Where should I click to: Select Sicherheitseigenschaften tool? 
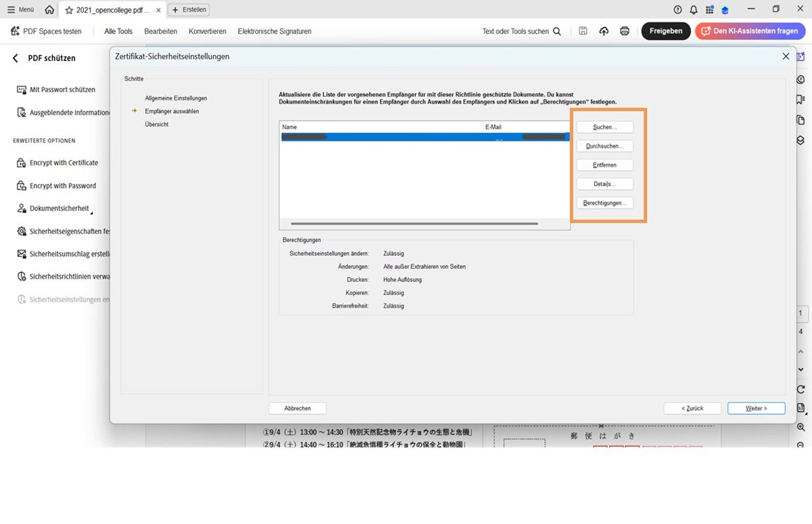click(63, 231)
